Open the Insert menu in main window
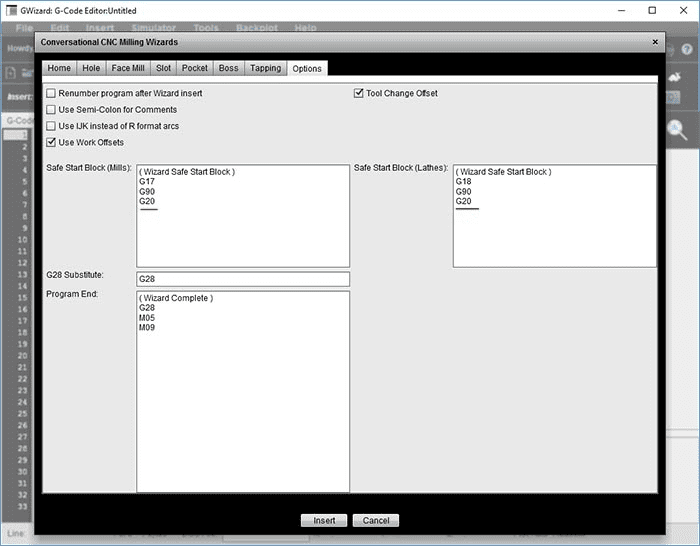 tap(100, 28)
